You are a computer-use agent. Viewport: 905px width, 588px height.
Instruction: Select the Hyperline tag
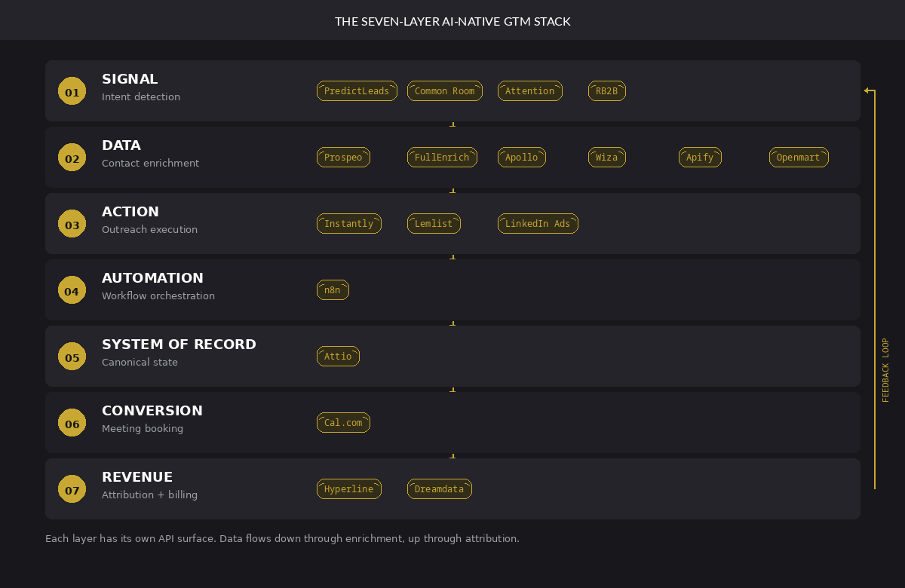coord(349,489)
